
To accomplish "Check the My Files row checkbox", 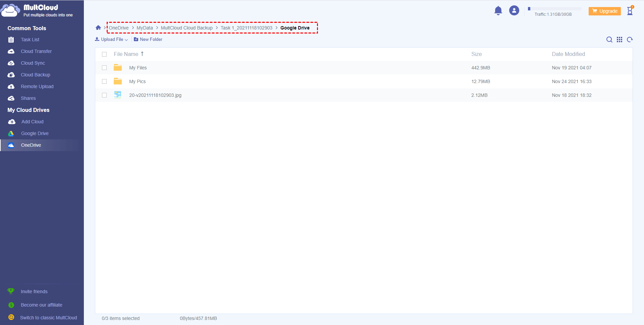I will tap(104, 68).
